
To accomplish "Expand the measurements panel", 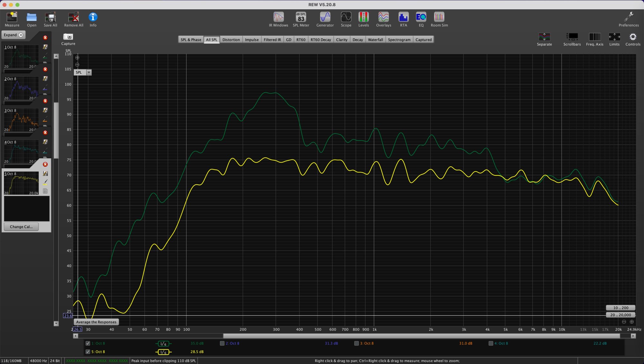I will click(x=13, y=35).
